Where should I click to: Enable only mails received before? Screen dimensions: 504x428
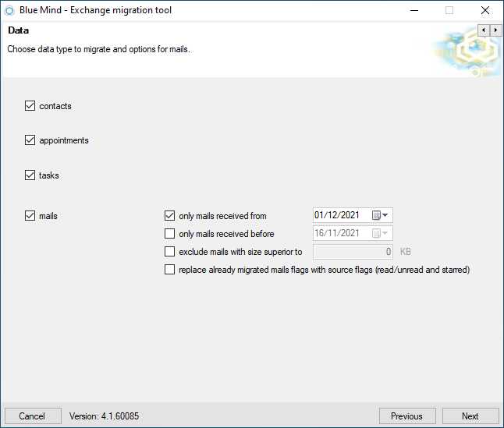(x=170, y=233)
